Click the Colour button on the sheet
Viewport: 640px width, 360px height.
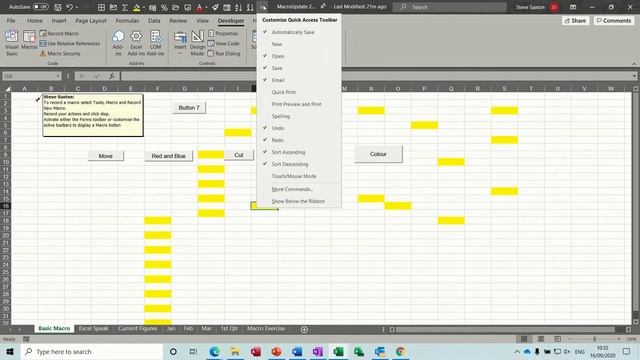(378, 154)
